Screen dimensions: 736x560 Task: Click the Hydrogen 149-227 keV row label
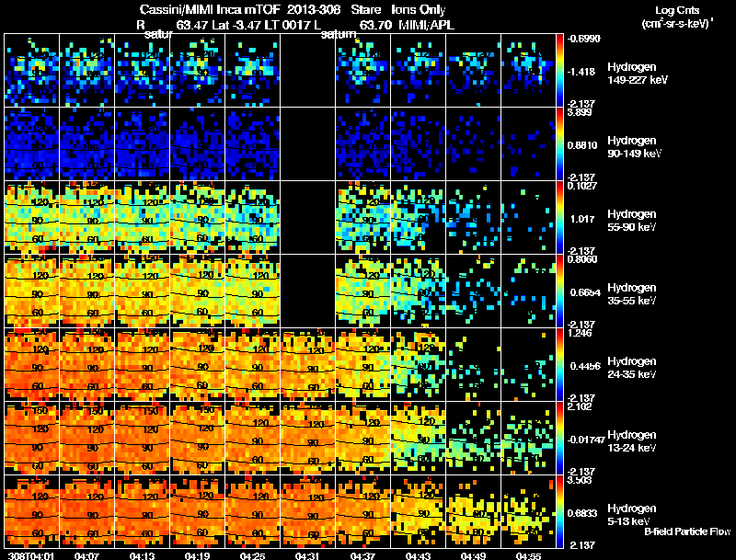(638, 74)
